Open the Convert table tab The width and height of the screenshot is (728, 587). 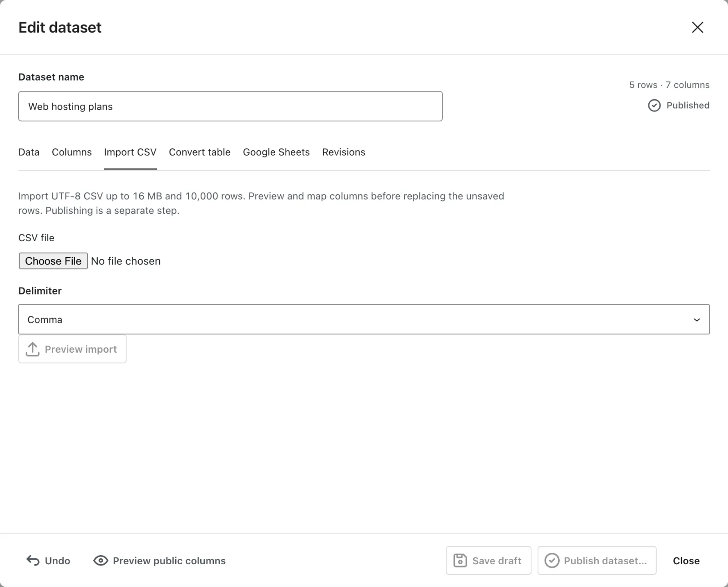point(199,152)
